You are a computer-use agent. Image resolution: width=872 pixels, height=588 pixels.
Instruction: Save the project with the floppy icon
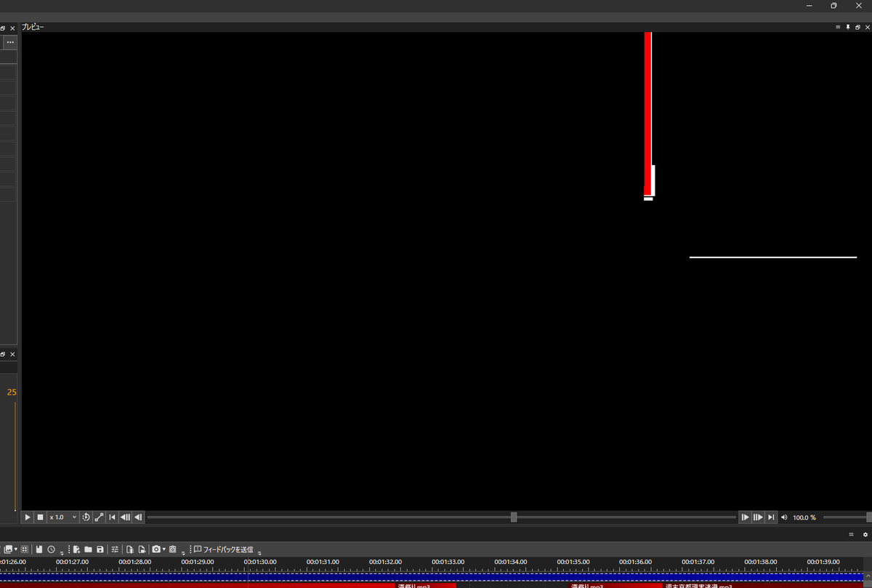100,549
